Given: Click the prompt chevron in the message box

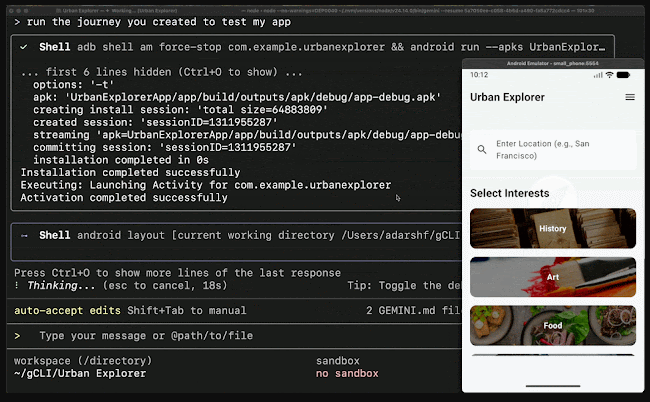Looking at the screenshot, I should (17, 335).
